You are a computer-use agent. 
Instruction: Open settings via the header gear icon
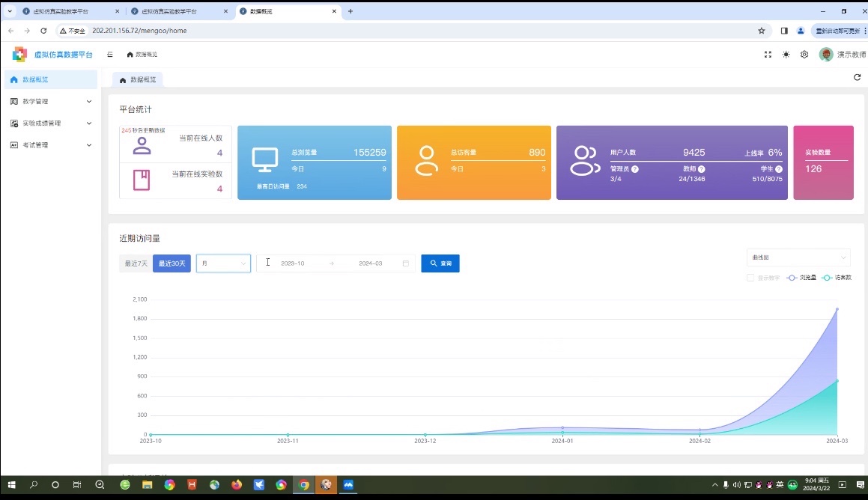pos(804,55)
